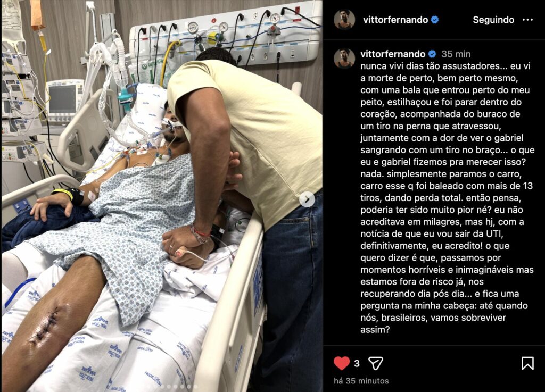This screenshot has width=545, height=392.
Task: Select the first carousel dot indicator
Action: coord(162,387)
